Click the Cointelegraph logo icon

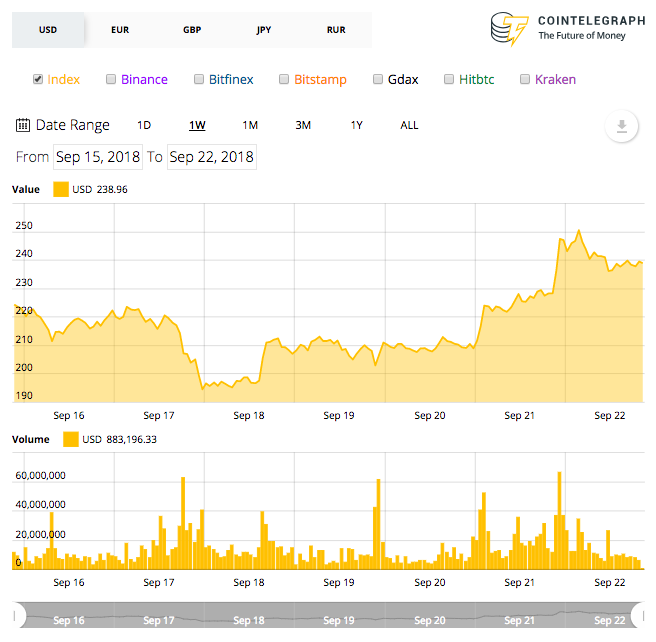tap(509, 28)
